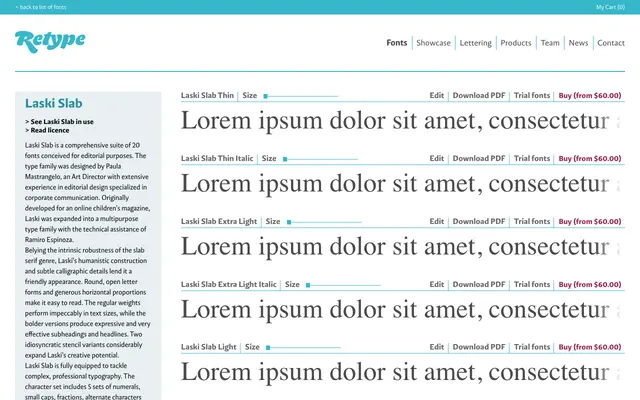640x400 pixels.
Task: Buy Laski Slab Extra Light Italic from $60.00
Action: point(590,284)
